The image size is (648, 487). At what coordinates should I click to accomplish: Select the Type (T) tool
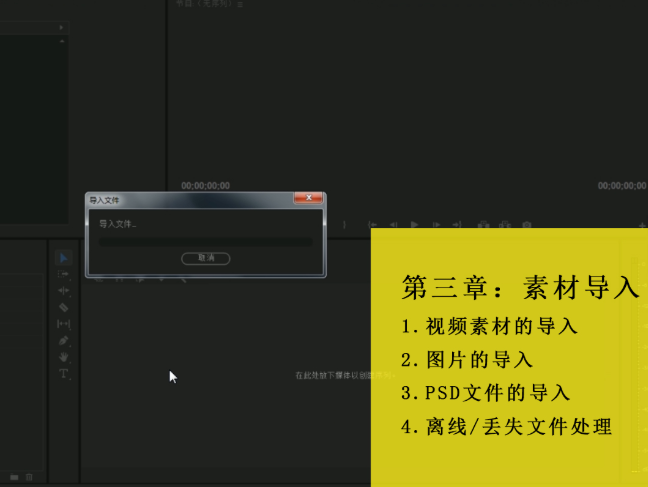point(63,374)
